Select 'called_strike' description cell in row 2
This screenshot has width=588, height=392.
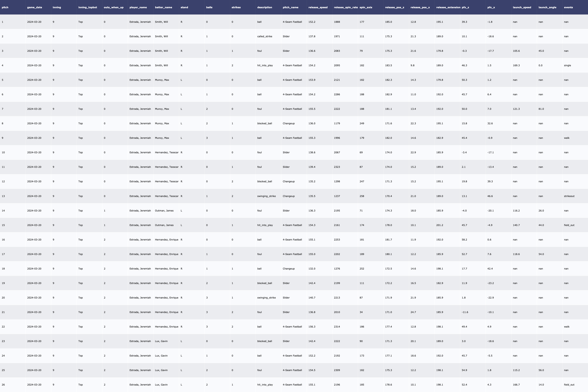pos(264,36)
